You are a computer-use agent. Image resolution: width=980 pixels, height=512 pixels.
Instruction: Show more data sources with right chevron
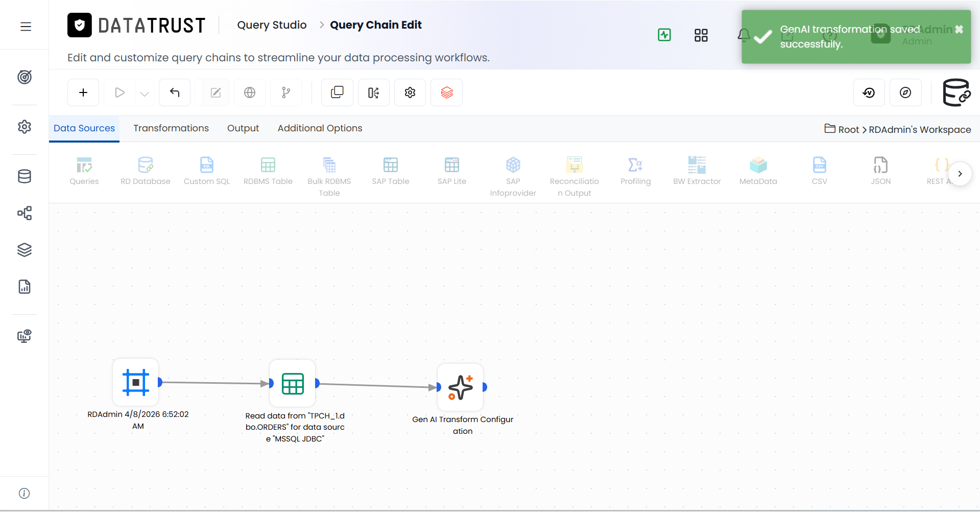click(x=960, y=174)
